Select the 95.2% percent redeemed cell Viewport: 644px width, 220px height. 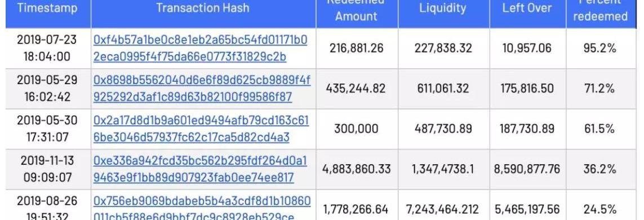tap(600, 48)
